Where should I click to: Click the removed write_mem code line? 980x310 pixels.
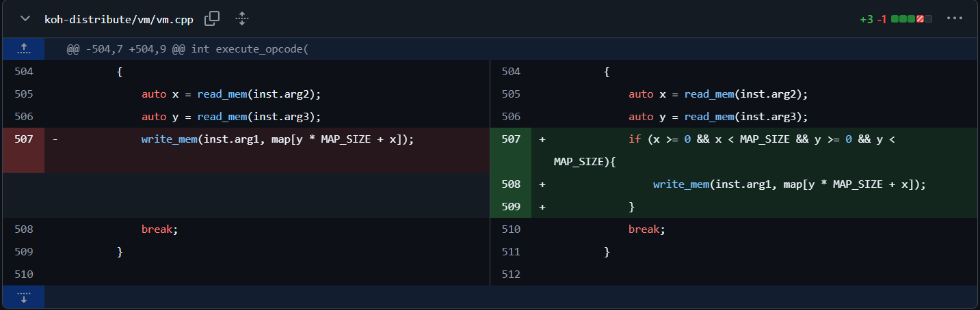[278, 139]
